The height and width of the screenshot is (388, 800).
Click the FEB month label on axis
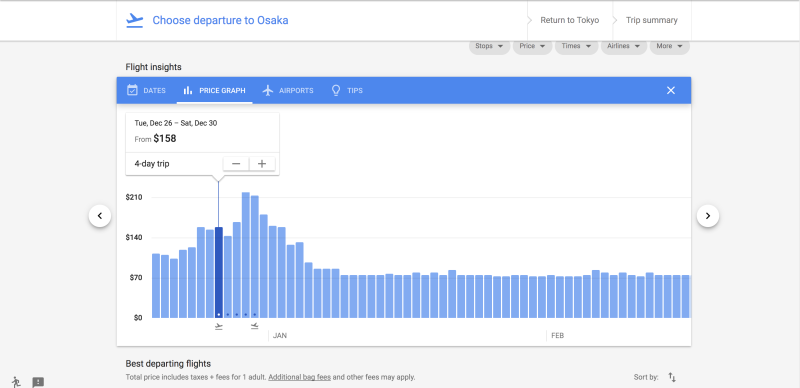[x=558, y=336]
